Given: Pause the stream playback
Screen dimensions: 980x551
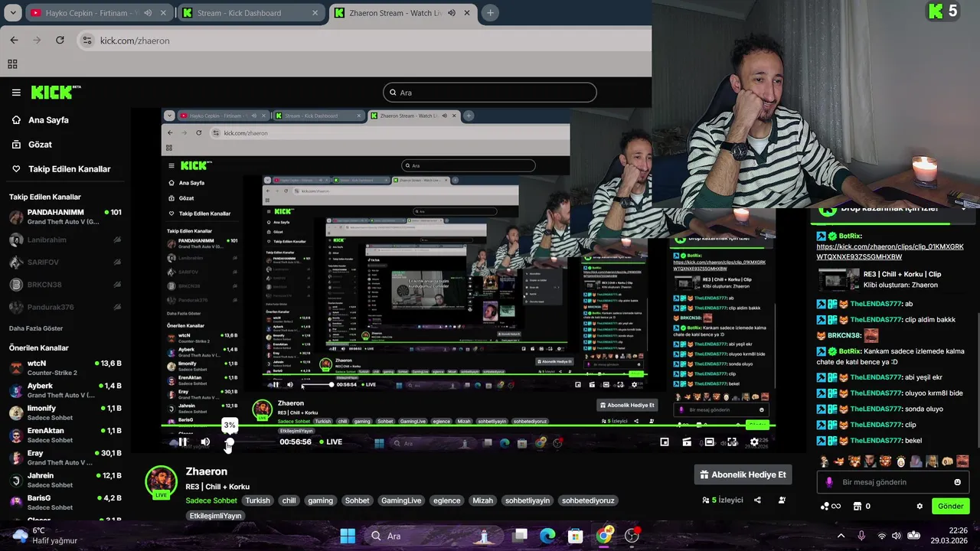Looking at the screenshot, I should point(182,442).
